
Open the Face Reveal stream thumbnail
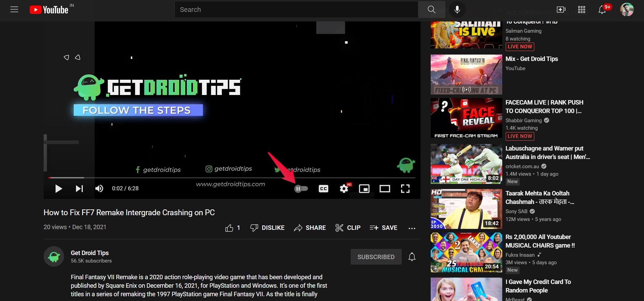466,118
